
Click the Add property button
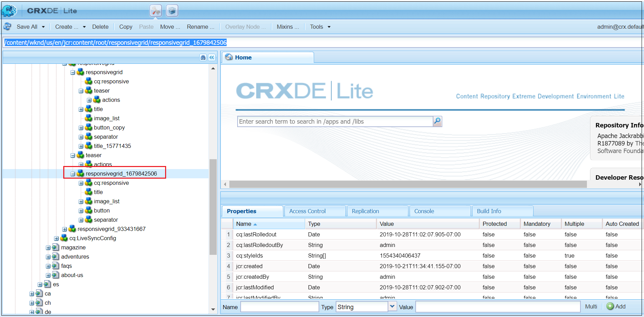click(x=616, y=306)
